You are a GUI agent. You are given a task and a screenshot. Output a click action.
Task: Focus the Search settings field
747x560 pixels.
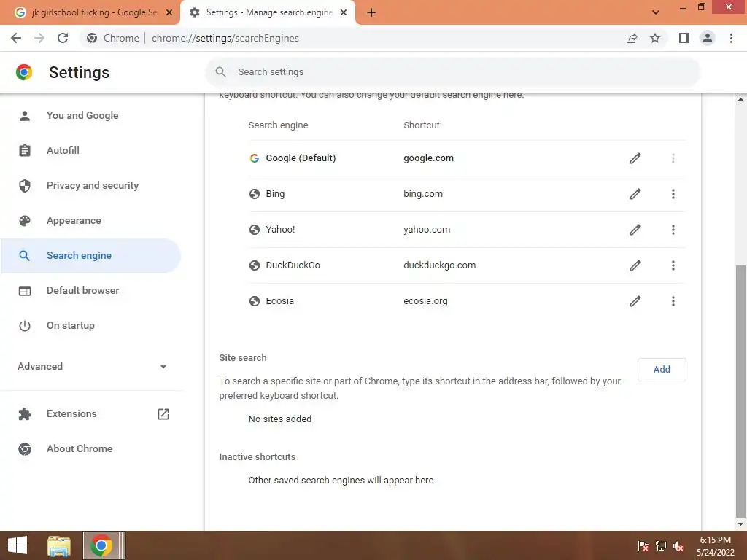(x=452, y=72)
